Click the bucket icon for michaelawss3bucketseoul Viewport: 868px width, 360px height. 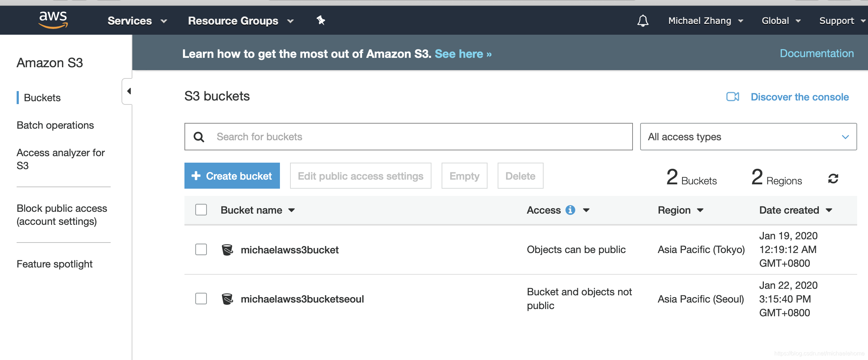tap(227, 299)
